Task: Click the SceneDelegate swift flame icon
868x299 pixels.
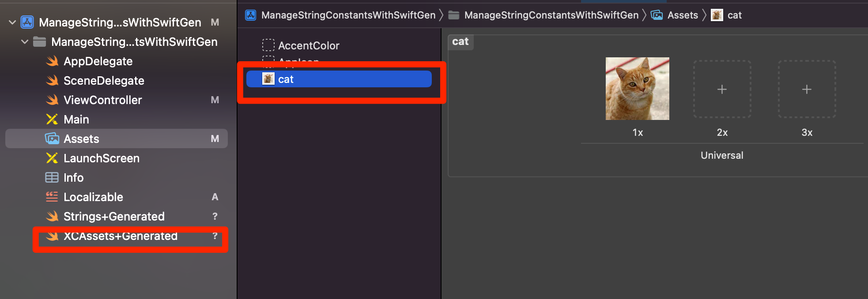Action: point(52,80)
